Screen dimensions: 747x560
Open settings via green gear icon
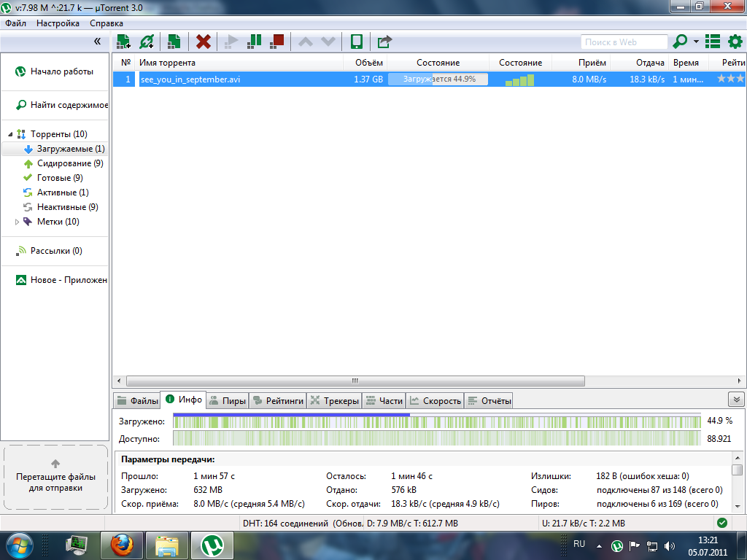[735, 42]
